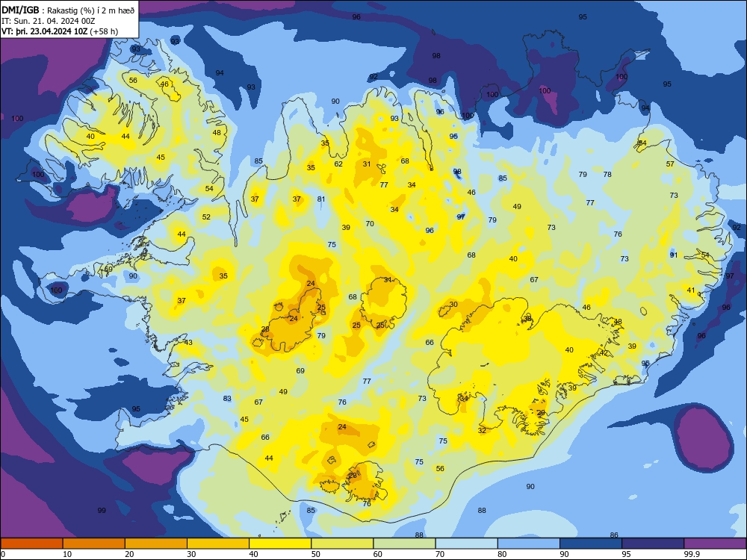The height and width of the screenshot is (560, 747).
Task: Click the 10–20 orange legend swatch
Action: click(x=94, y=544)
